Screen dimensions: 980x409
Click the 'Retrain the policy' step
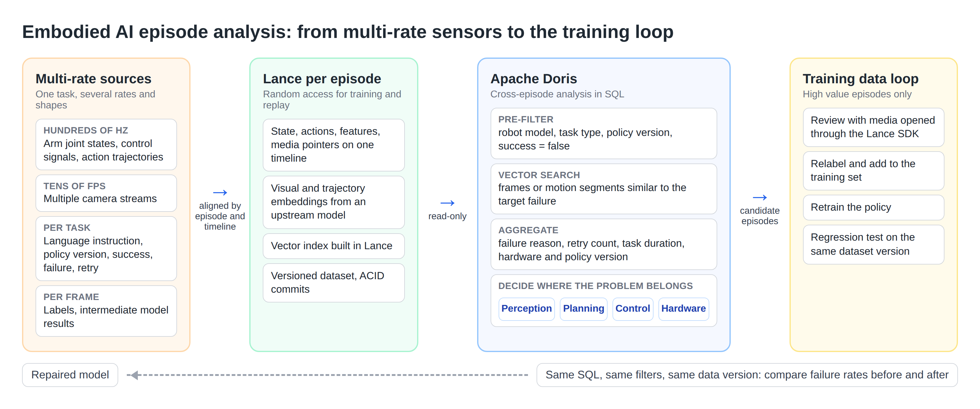(873, 207)
